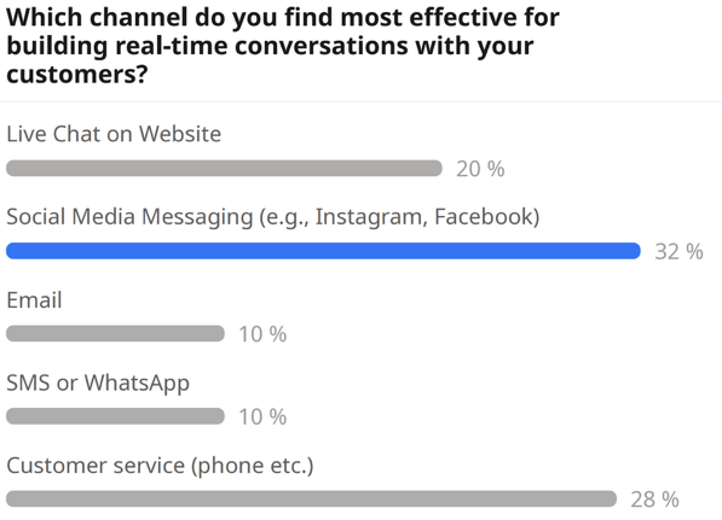Click the blue Social Media Messaging bar
The width and height of the screenshot is (722, 520).
323,251
